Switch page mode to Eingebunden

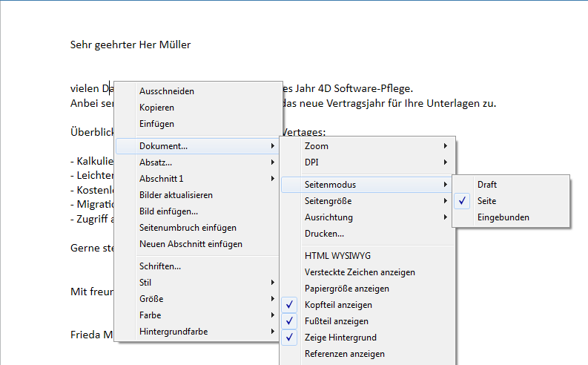coord(503,217)
